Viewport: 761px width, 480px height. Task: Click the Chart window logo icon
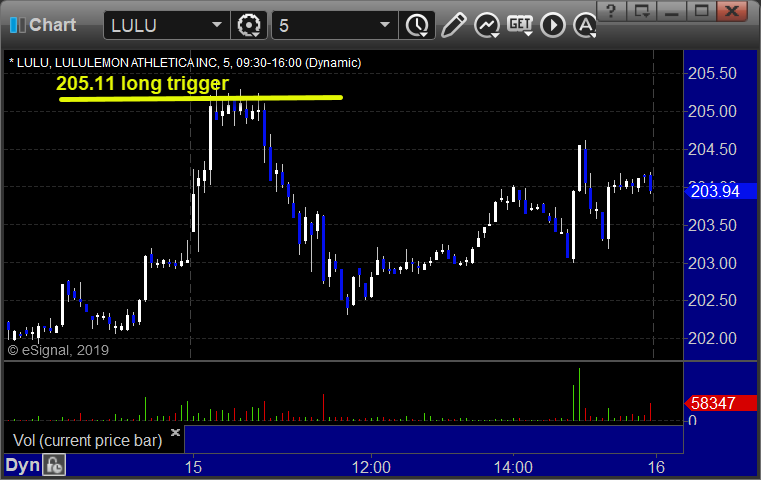[x=17, y=25]
